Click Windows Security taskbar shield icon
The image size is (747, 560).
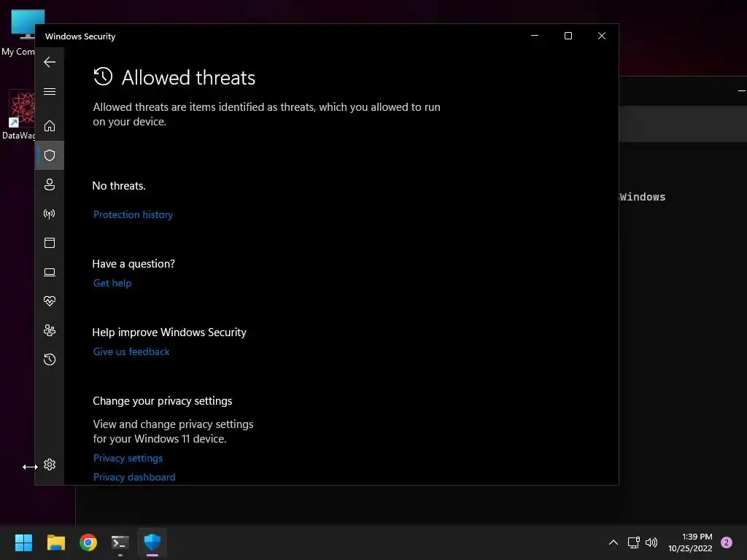152,542
